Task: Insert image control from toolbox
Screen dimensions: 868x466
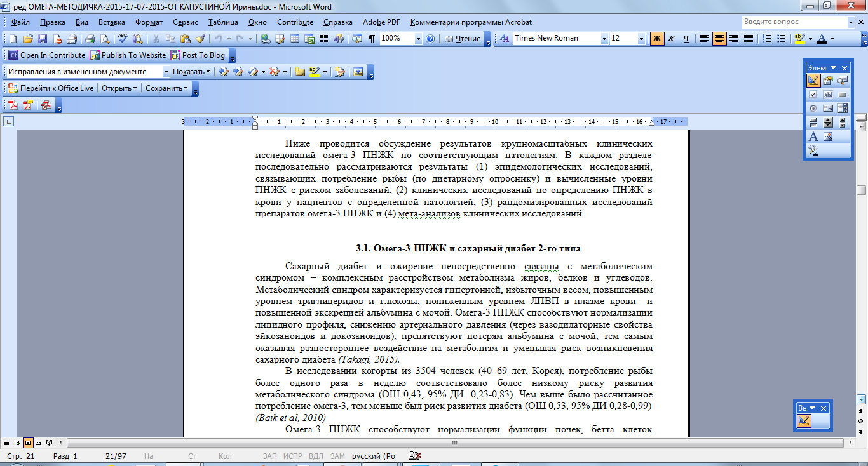Action: point(828,136)
